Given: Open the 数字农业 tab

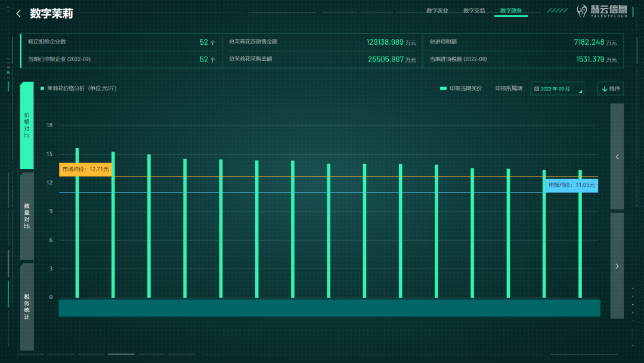Looking at the screenshot, I should tap(437, 11).
